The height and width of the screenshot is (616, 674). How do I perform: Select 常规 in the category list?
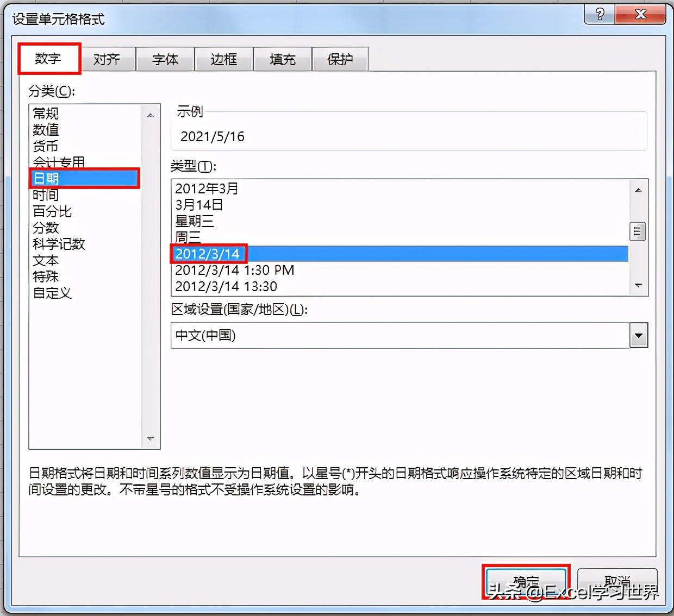(45, 114)
